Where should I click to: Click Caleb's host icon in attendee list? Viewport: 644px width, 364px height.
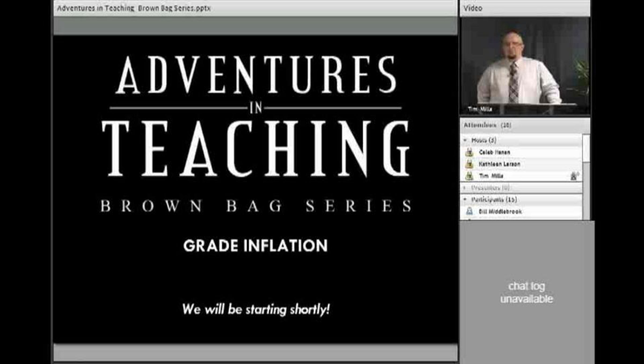click(x=469, y=152)
